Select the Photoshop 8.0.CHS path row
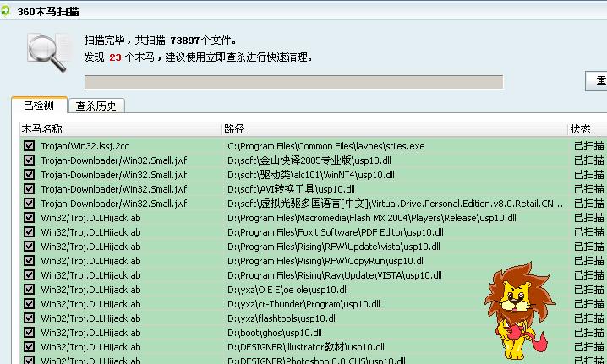The height and width of the screenshot is (364, 607). click(316, 360)
